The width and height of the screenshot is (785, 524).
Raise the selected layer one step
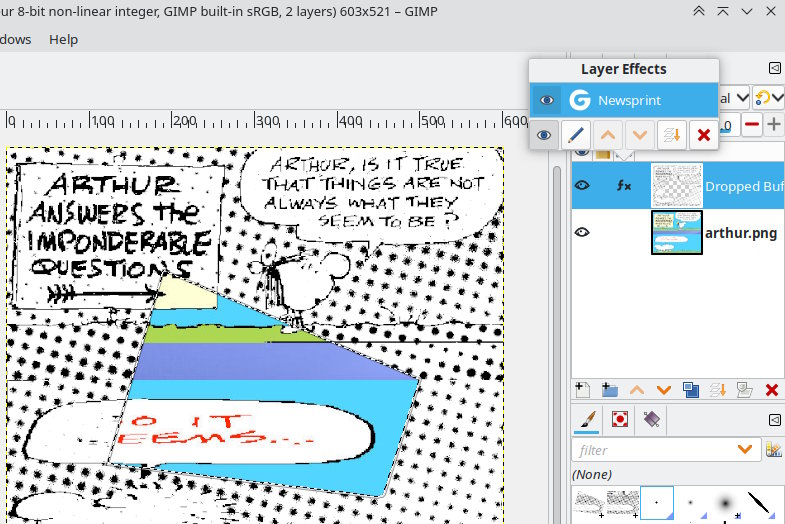pyautogui.click(x=637, y=390)
